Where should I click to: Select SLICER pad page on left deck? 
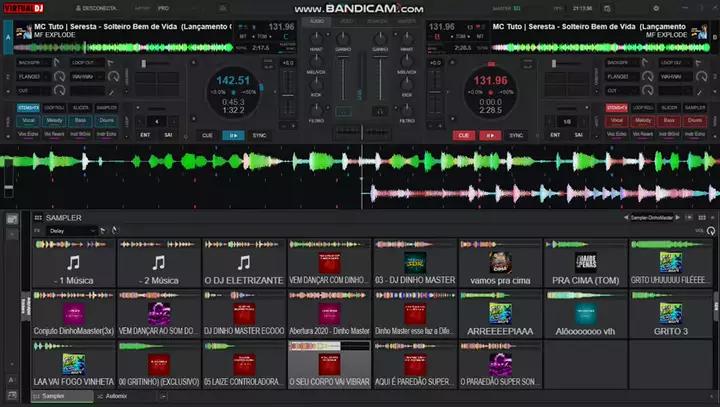click(x=80, y=107)
